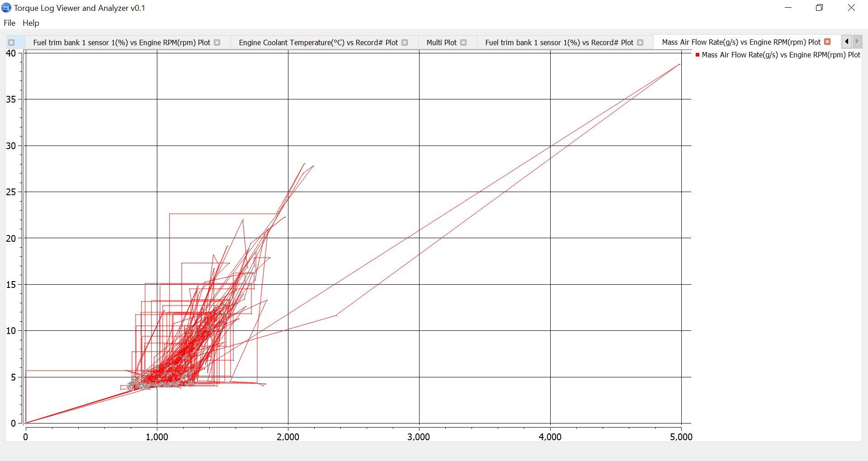The height and width of the screenshot is (461, 868).
Task: Close the Mass Air Flow Rate plot tab
Action: pyautogui.click(x=827, y=42)
